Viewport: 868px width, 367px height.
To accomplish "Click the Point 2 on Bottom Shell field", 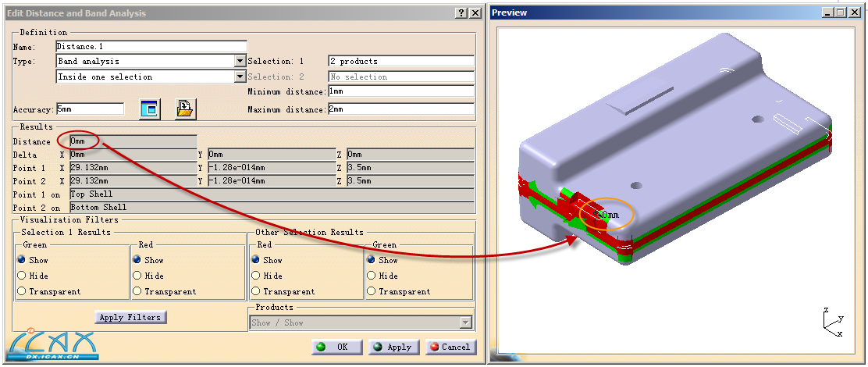I will tap(272, 207).
